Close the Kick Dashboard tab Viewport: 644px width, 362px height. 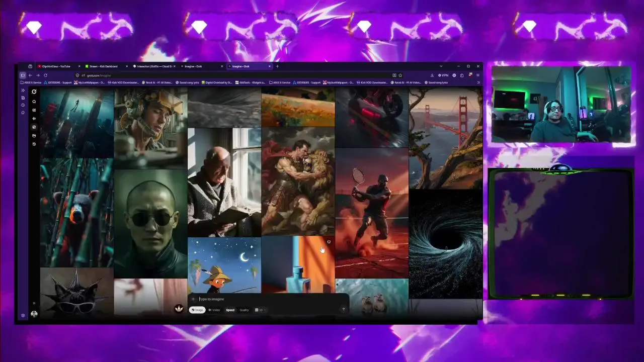pyautogui.click(x=127, y=66)
